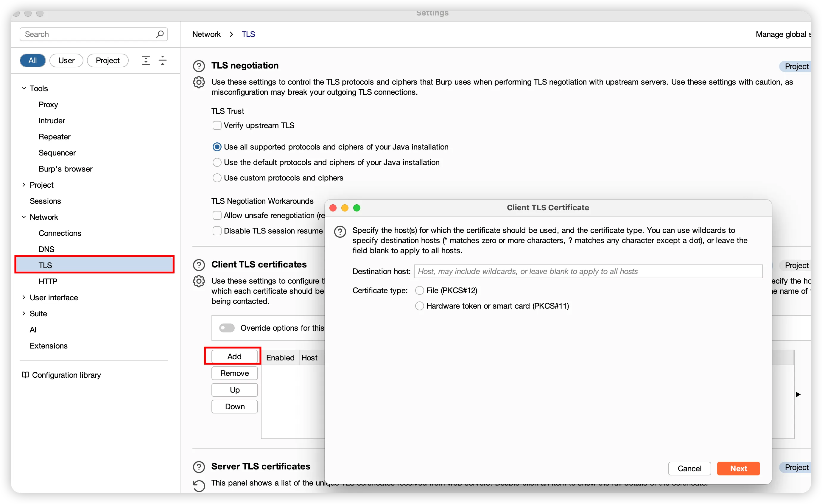The width and height of the screenshot is (822, 504).
Task: Open the gear options under TLS negotiation
Action: pyautogui.click(x=199, y=82)
